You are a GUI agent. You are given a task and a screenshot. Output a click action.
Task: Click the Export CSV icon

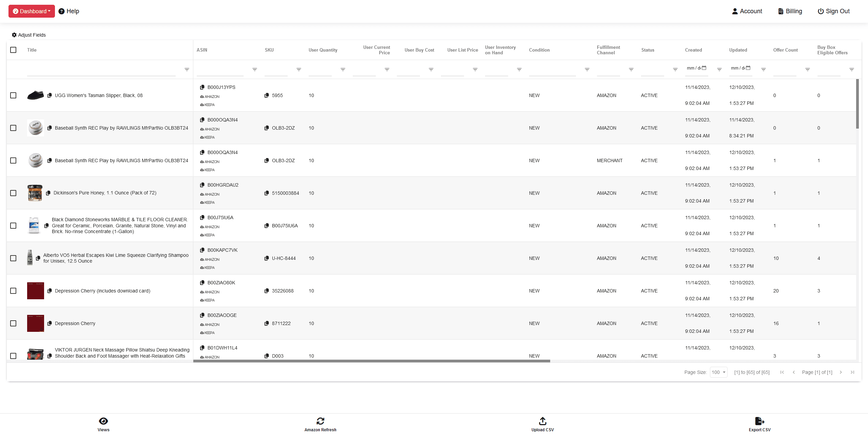pyautogui.click(x=759, y=421)
